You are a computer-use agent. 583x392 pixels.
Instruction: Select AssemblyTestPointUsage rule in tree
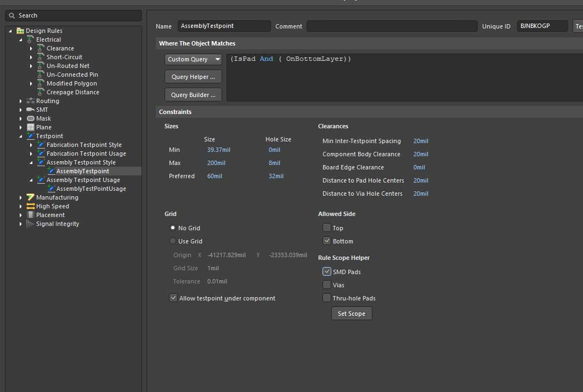click(x=91, y=189)
